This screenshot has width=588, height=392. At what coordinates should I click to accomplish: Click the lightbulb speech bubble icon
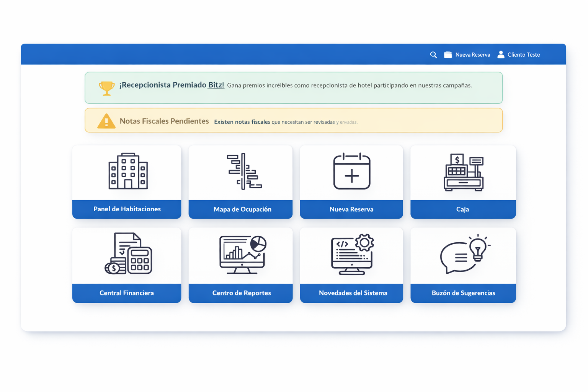[x=464, y=254]
